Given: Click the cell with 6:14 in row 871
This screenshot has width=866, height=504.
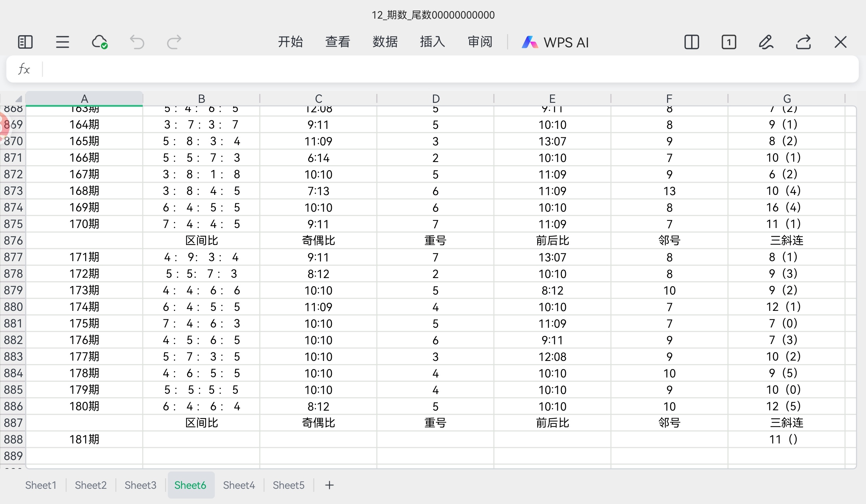Looking at the screenshot, I should pos(319,158).
